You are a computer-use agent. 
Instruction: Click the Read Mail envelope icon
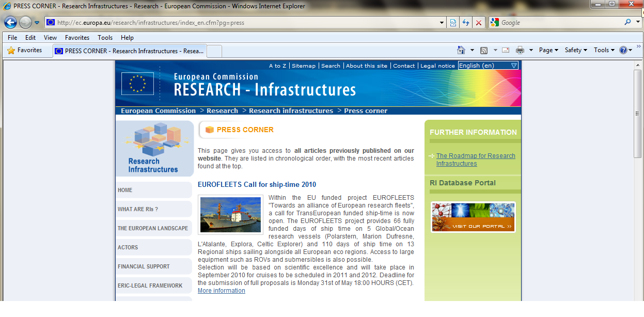506,50
